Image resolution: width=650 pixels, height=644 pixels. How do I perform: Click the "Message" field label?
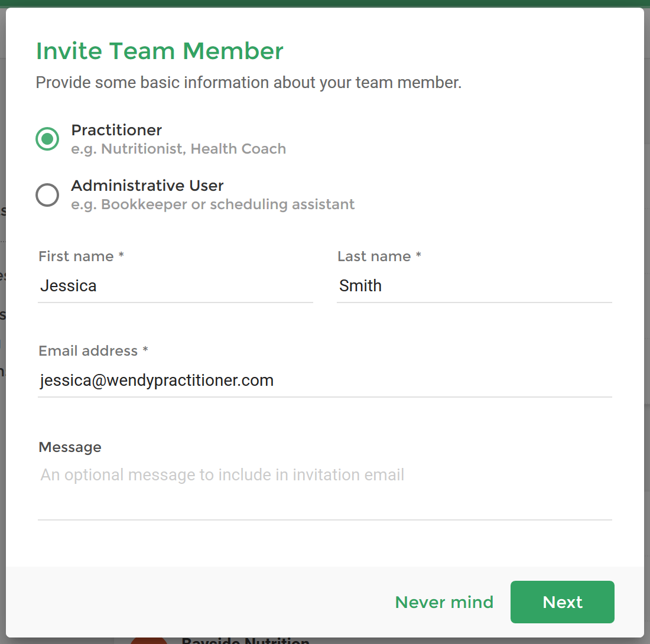click(70, 448)
